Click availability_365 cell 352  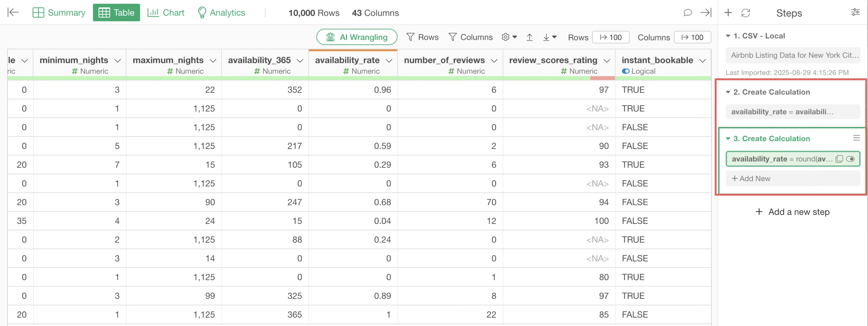(x=265, y=90)
